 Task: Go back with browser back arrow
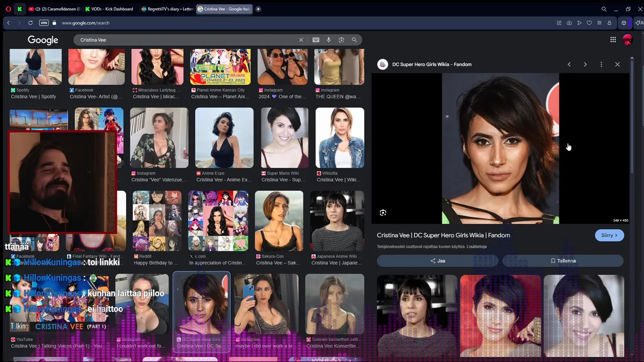point(9,23)
